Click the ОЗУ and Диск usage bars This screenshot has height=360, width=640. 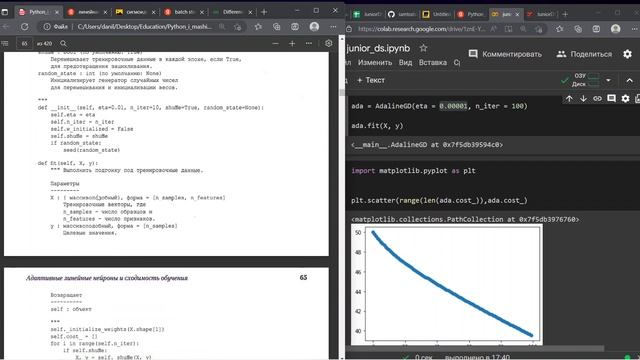click(x=586, y=80)
